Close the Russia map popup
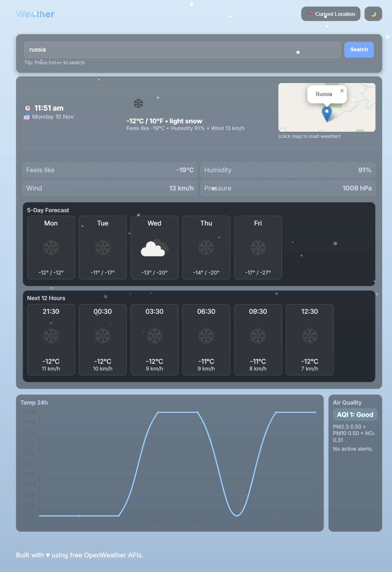Viewport: 392px width, 572px height. click(342, 91)
